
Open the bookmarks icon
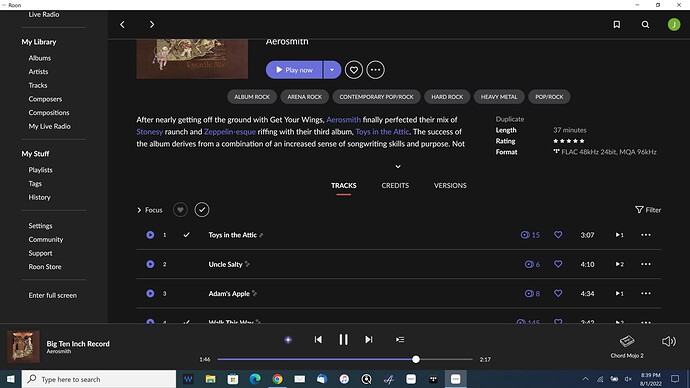pyautogui.click(x=617, y=25)
